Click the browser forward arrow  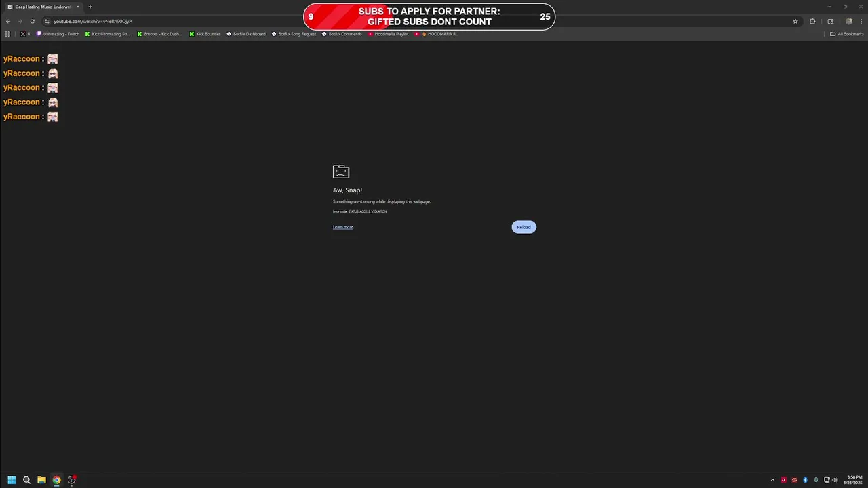click(20, 21)
